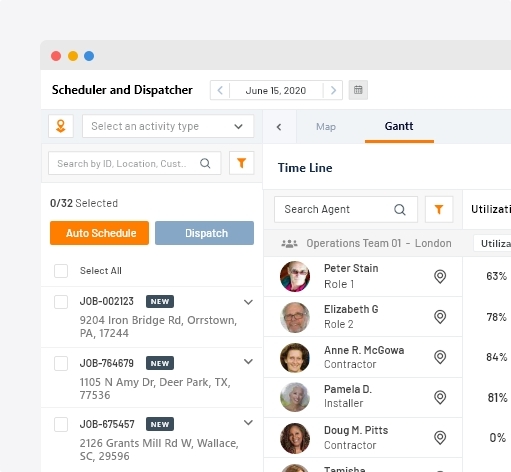Click the Auto Schedule button

coord(99,233)
